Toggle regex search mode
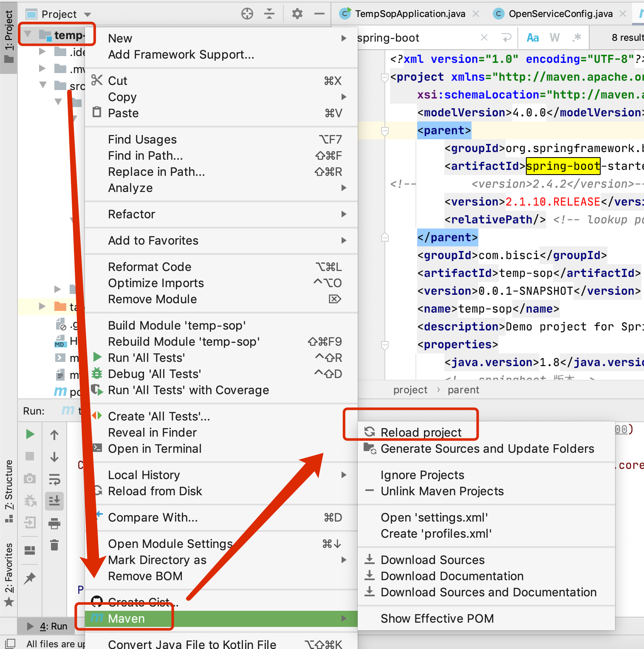 click(577, 37)
